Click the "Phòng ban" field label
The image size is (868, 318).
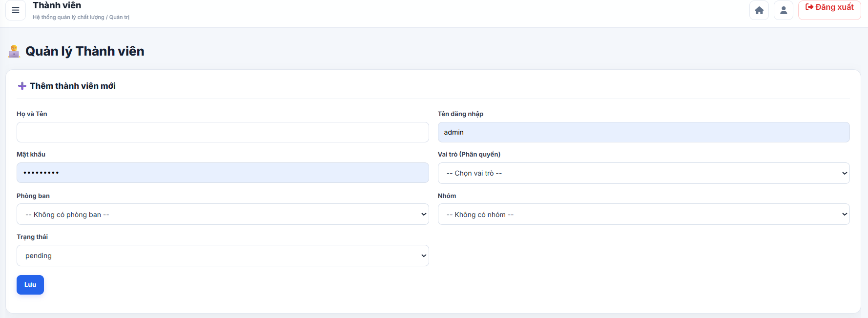point(33,196)
